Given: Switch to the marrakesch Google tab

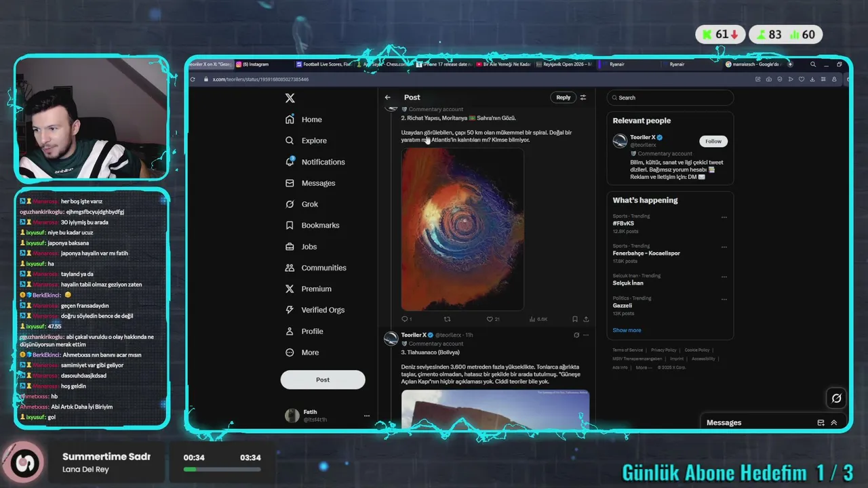Looking at the screenshot, I should coord(753,64).
